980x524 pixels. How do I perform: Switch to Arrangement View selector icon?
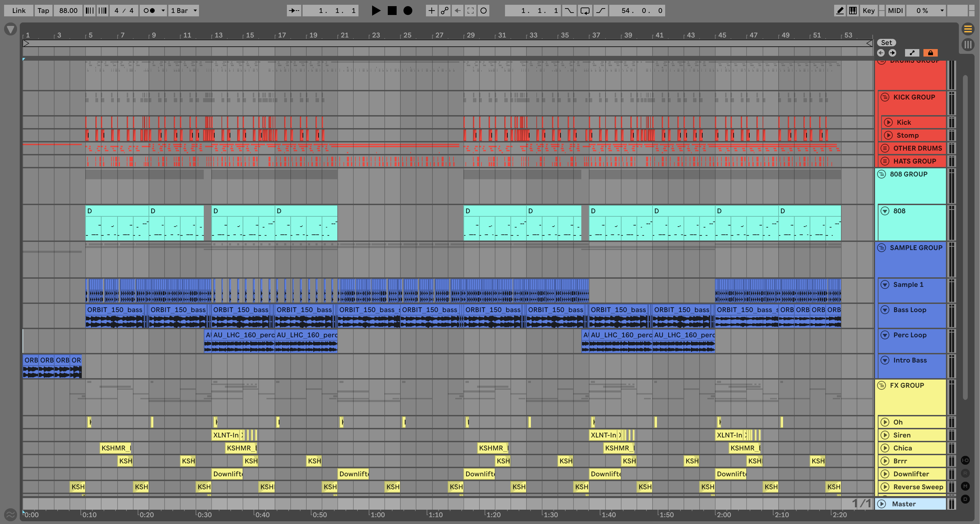point(968,29)
